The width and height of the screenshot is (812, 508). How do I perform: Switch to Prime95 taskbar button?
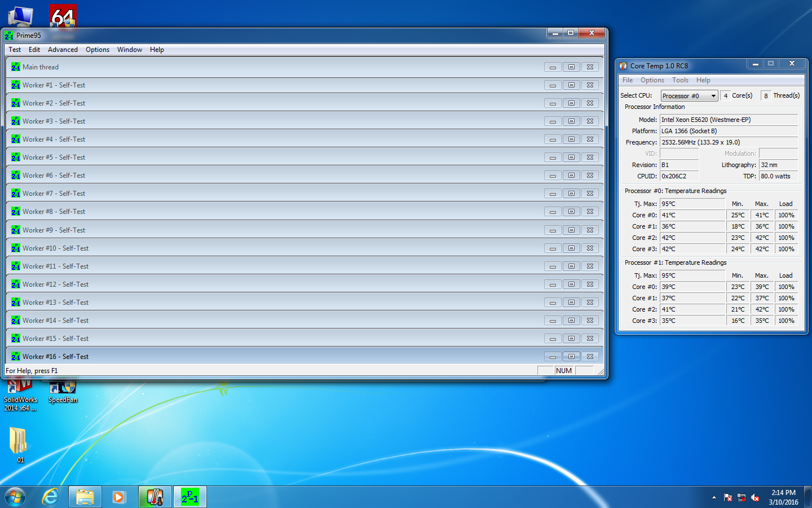pos(190,497)
